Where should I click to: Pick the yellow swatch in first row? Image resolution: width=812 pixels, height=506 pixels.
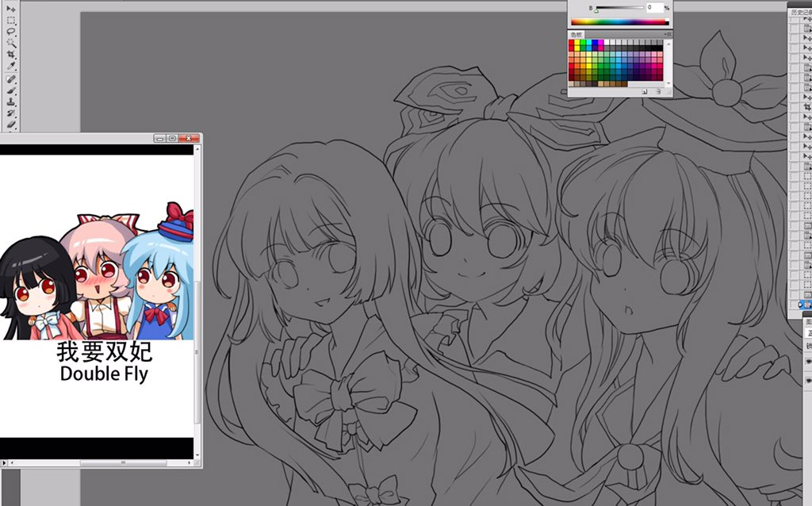577,42
